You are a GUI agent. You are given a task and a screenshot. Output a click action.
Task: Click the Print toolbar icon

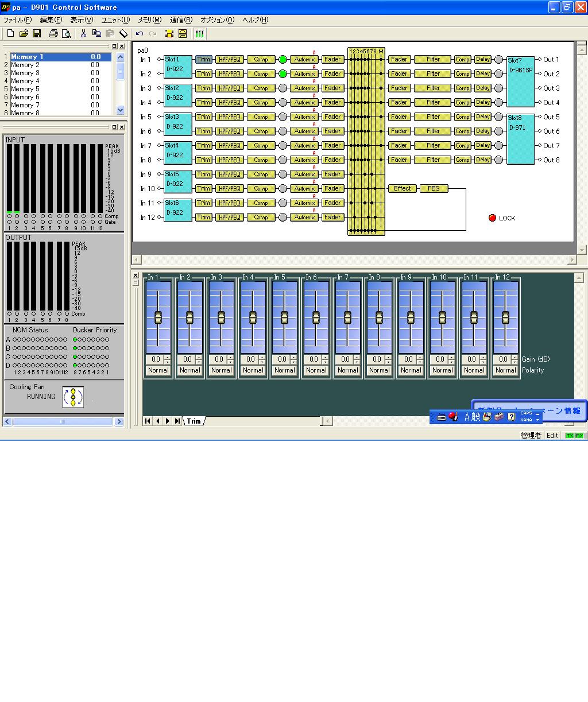53,34
